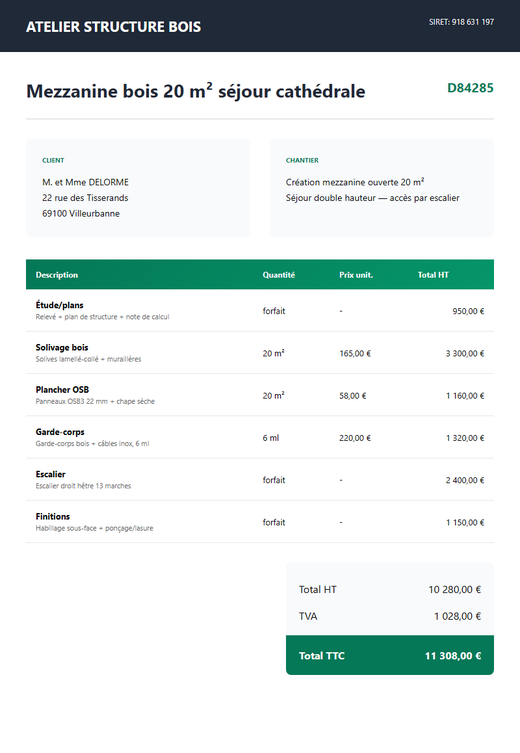The width and height of the screenshot is (520, 753).
Task: Click the Finitions total 1 150,00 €
Action: point(465,522)
